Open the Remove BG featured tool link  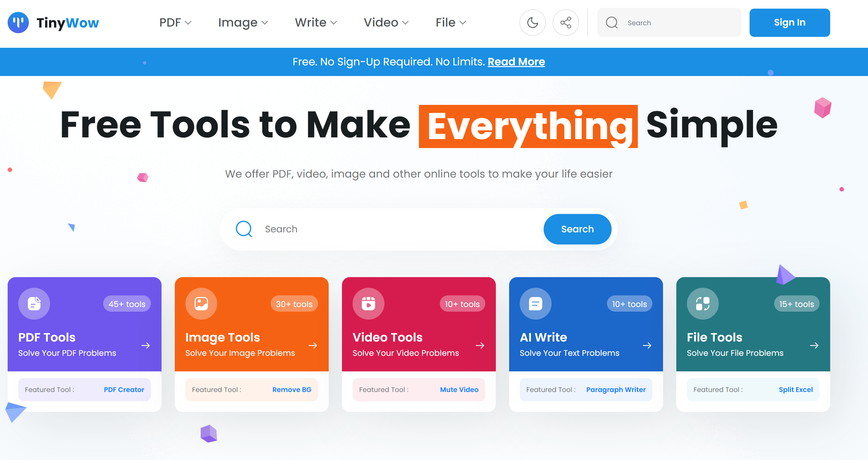[292, 390]
